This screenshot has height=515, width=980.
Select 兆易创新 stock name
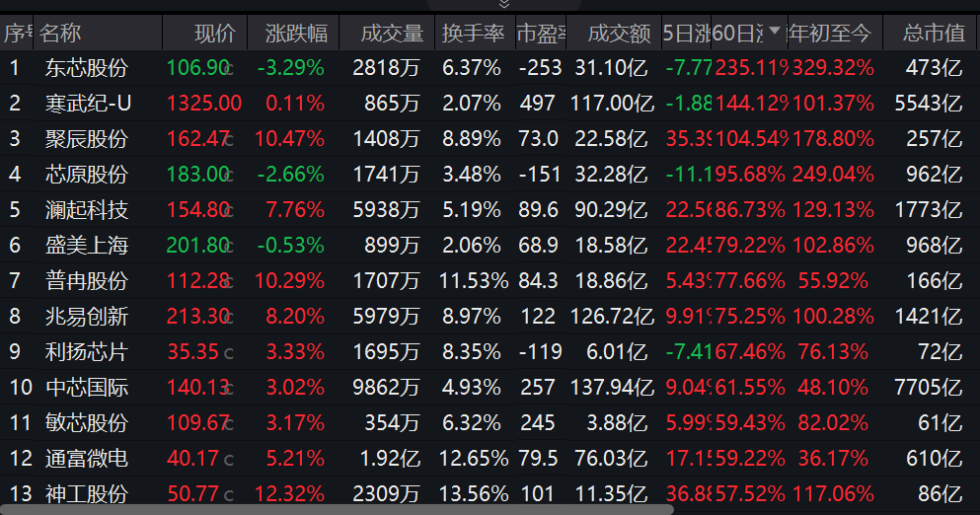pos(87,317)
